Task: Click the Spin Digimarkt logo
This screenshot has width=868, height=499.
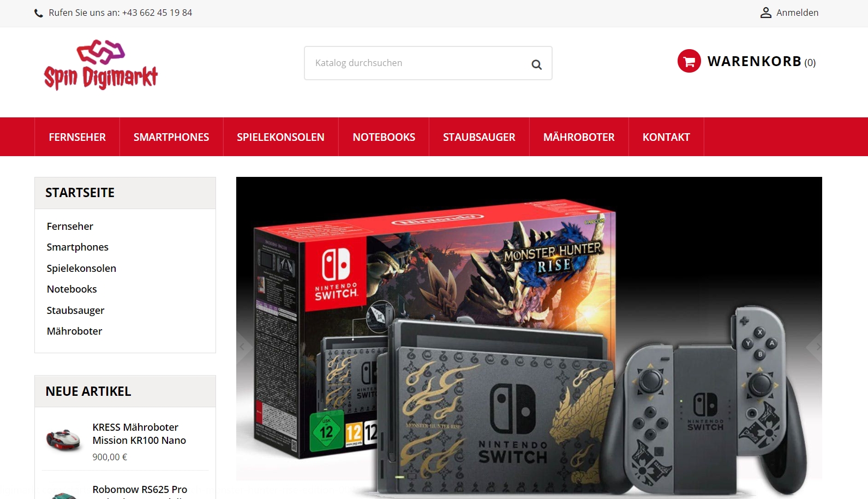Action: point(101,64)
